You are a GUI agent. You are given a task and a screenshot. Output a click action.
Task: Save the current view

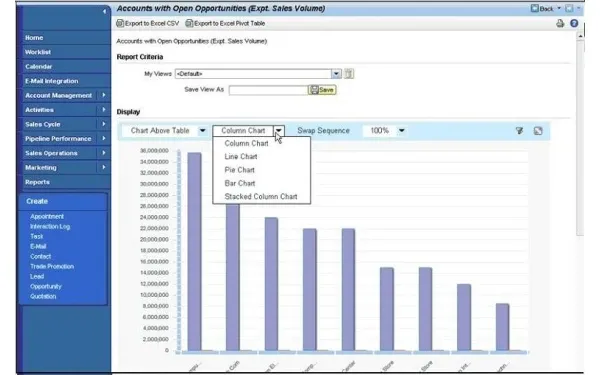pos(322,90)
